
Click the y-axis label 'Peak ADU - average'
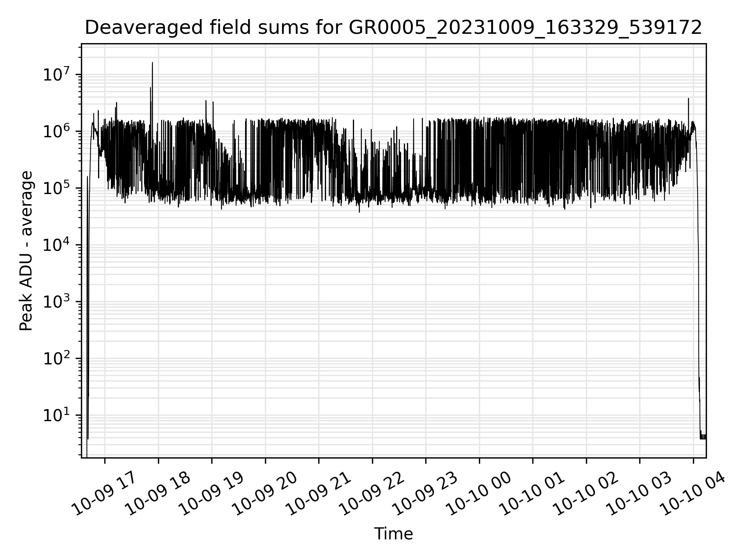[26, 251]
